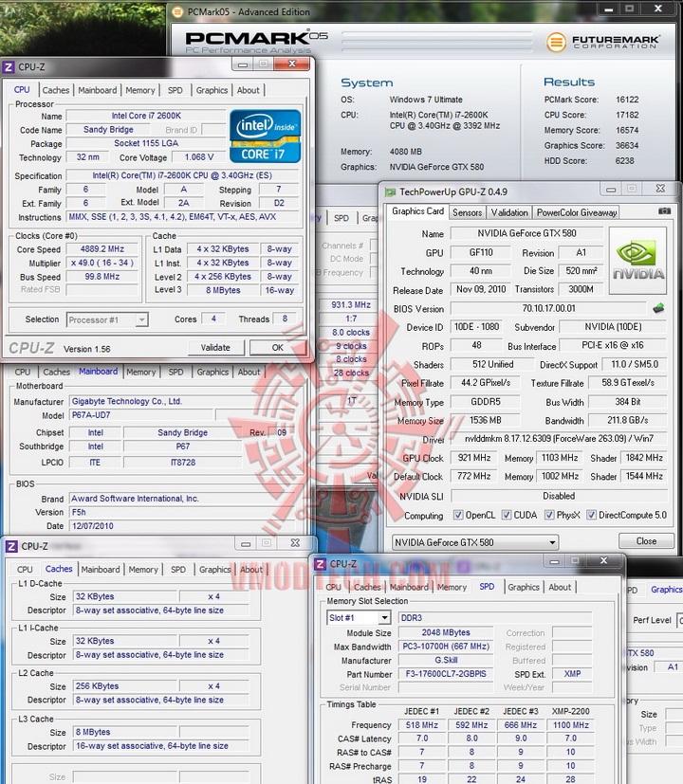The image size is (683, 784).
Task: Select the Sensors tab in GPU-Z
Action: click(x=468, y=212)
